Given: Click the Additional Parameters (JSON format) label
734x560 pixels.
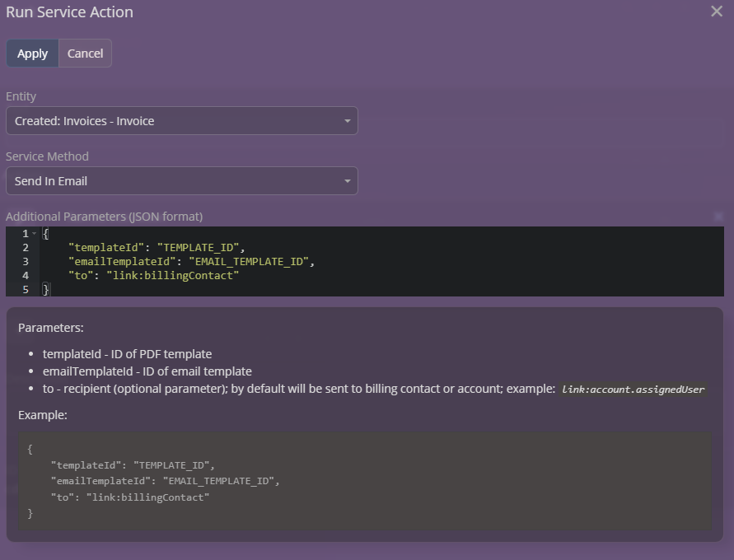Looking at the screenshot, I should (x=104, y=217).
